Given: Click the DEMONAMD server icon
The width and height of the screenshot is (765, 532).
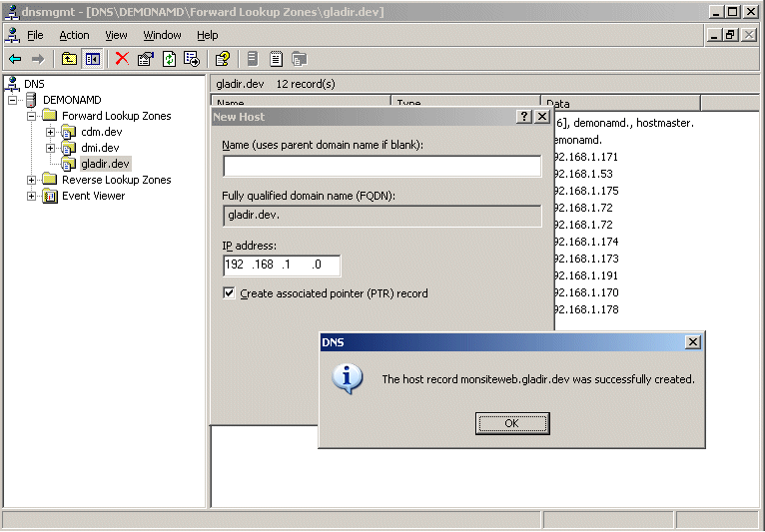Looking at the screenshot, I should tap(31, 100).
